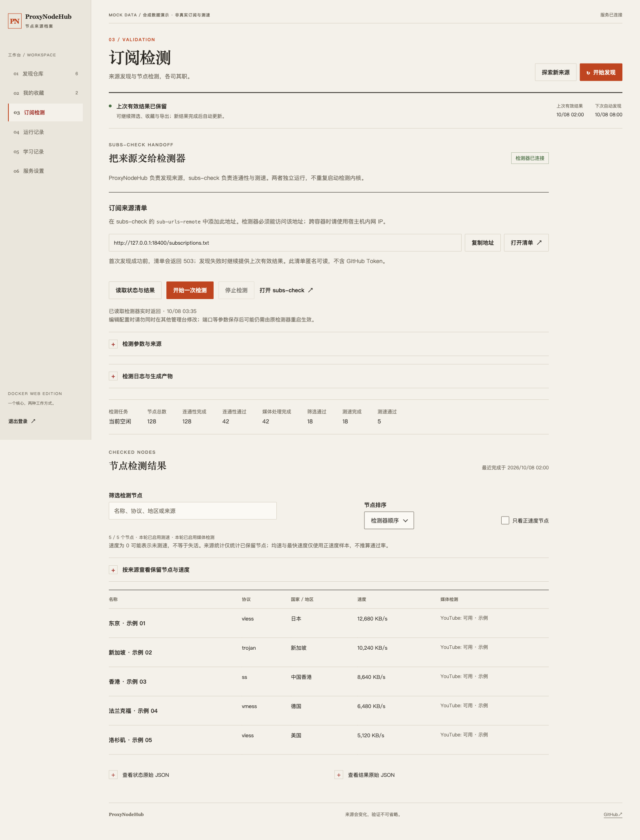Click the plus icon beside 按来源查看保留节点与速度
Screen dimensions: 640x840
coord(113,570)
